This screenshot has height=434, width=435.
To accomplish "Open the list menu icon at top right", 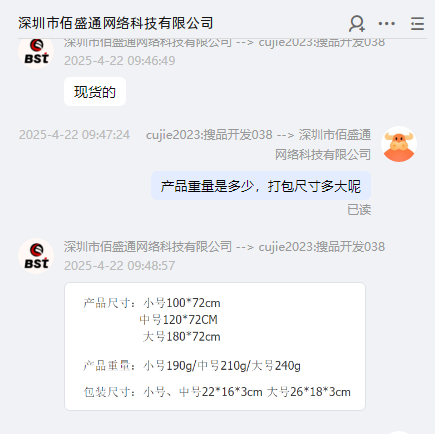I will [417, 23].
